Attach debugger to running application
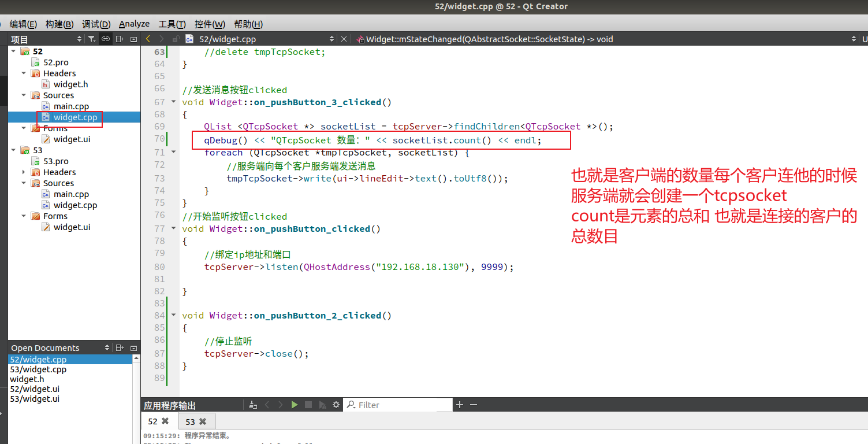 pos(322,405)
